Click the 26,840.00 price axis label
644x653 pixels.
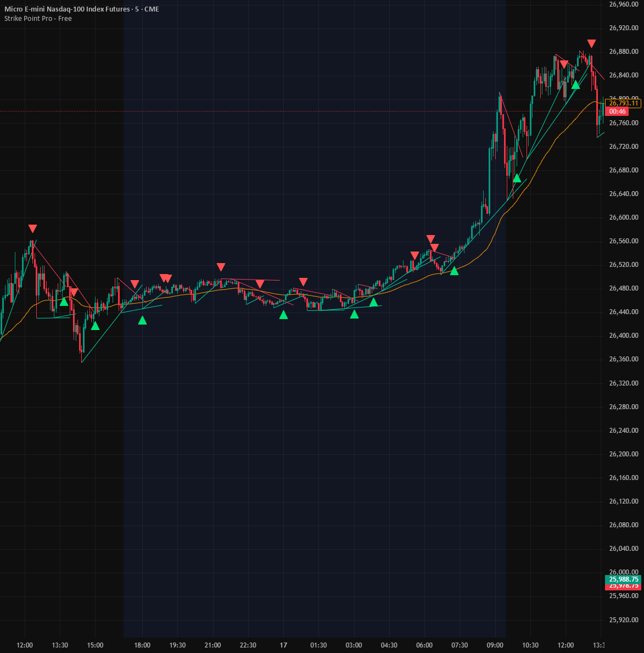623,75
